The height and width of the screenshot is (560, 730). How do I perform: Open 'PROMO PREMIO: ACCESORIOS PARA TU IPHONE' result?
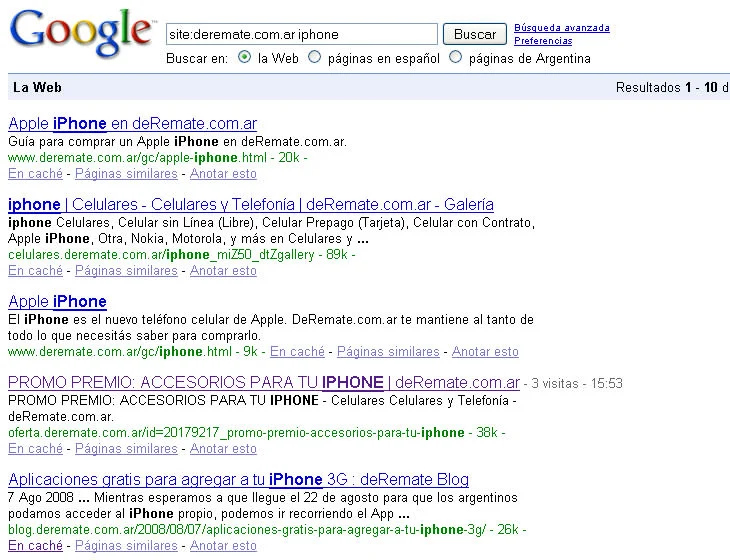tap(264, 383)
